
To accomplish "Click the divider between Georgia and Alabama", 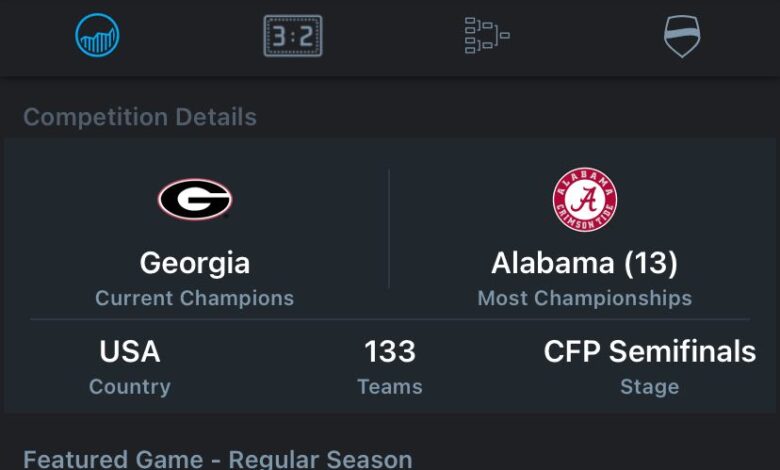I will coord(389,230).
